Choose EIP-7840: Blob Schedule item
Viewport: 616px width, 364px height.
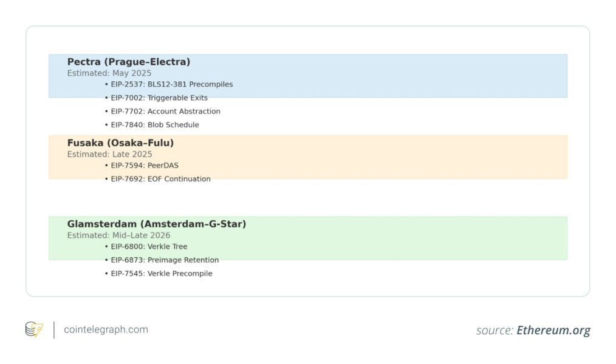pyautogui.click(x=154, y=125)
